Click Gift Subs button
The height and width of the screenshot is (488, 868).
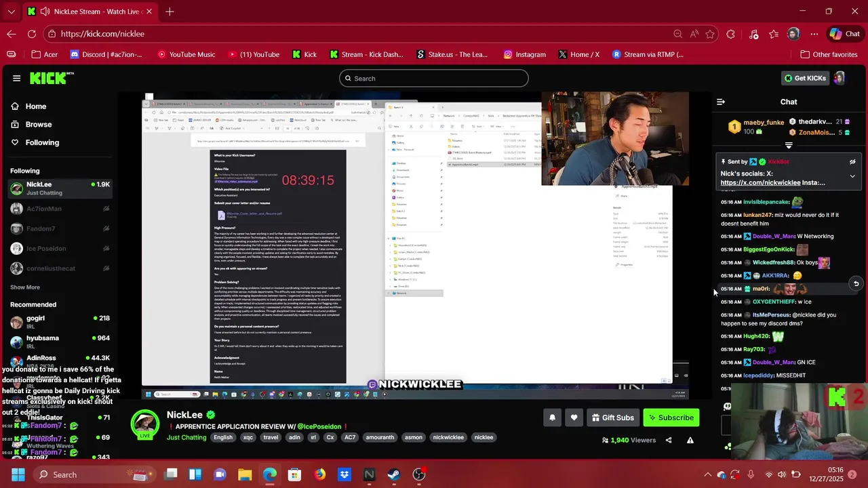click(x=612, y=418)
